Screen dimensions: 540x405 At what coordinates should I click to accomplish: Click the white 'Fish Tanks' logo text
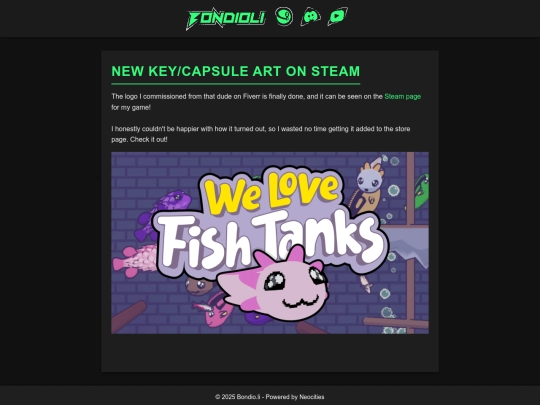272,241
